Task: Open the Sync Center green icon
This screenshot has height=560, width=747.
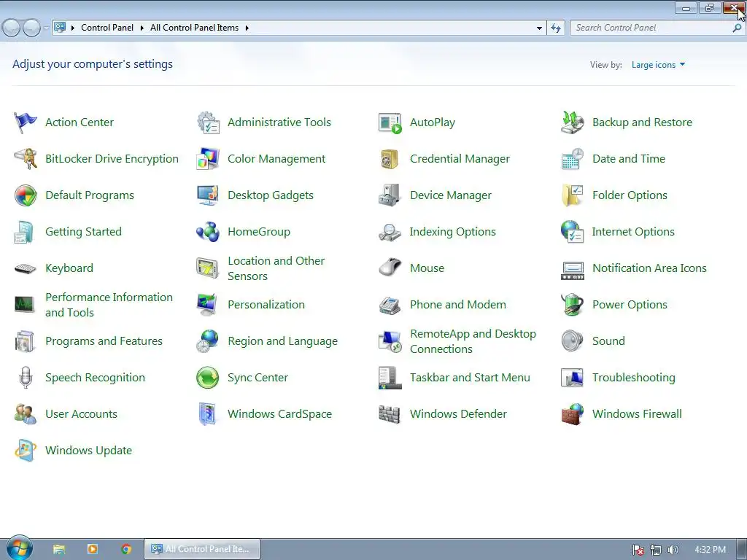Action: tap(208, 378)
